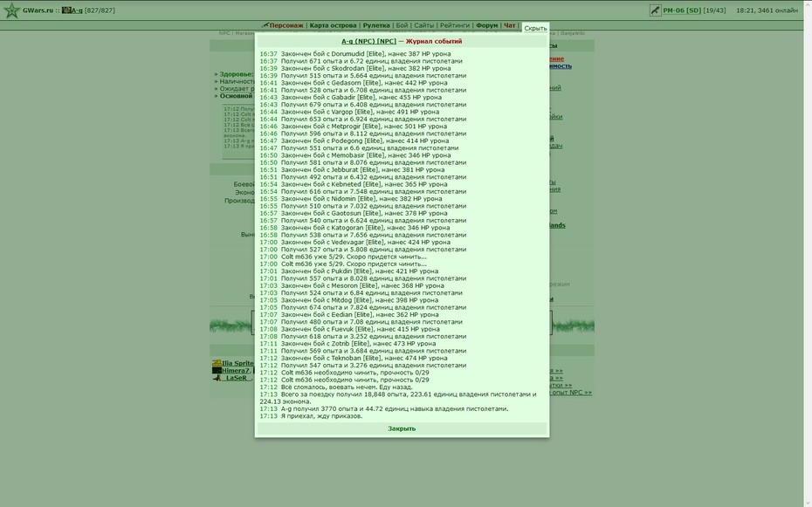This screenshot has height=507, width=812.
Task: Open the PM-06 [SD] link in header
Action: click(x=682, y=10)
